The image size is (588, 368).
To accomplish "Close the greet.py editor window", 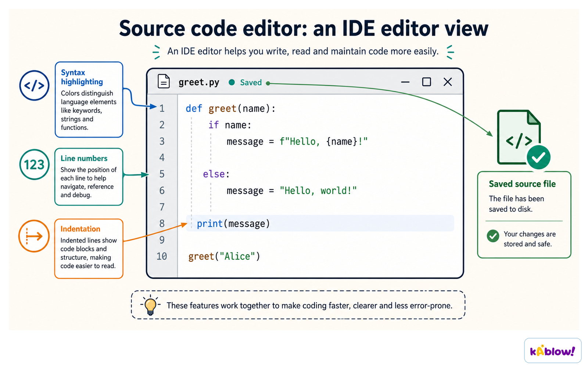I will (x=448, y=82).
